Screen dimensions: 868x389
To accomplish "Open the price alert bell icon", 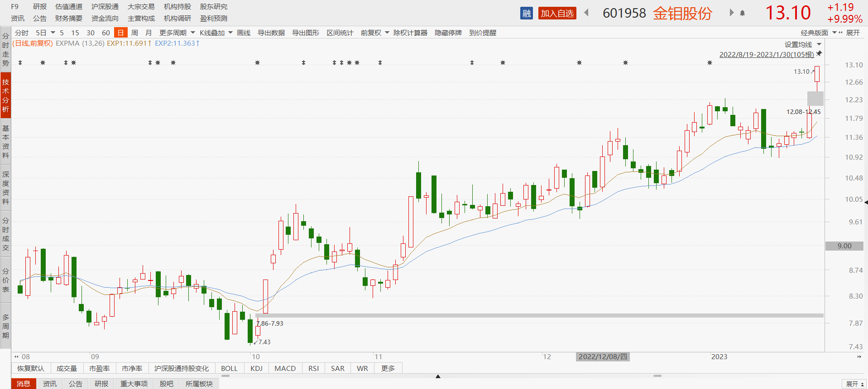I will [x=742, y=13].
